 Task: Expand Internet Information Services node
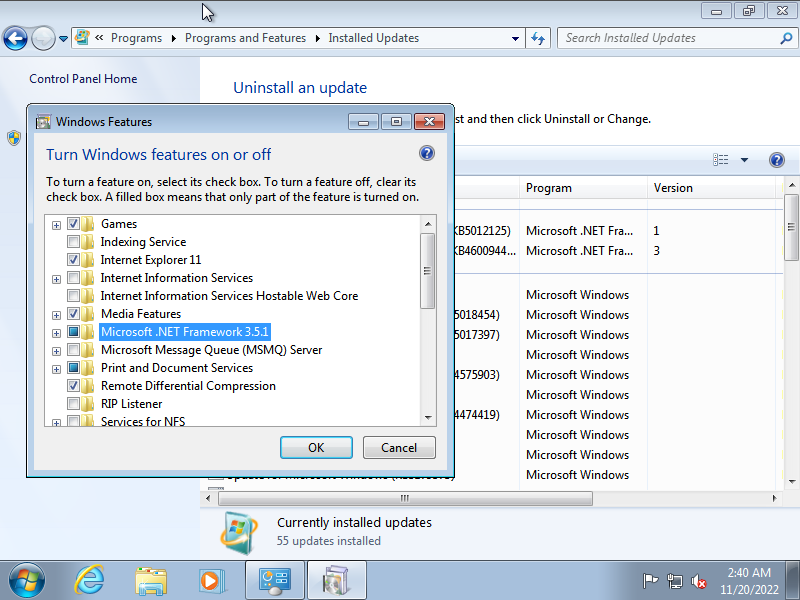[x=56, y=279]
